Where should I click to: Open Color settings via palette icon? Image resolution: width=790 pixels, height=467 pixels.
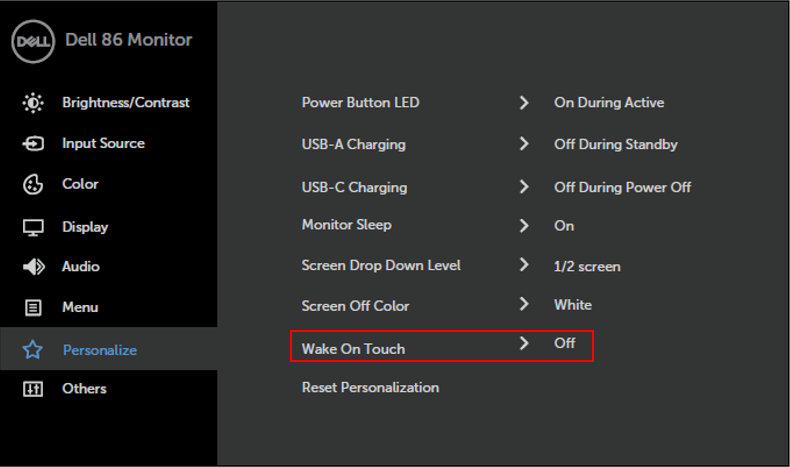click(33, 184)
